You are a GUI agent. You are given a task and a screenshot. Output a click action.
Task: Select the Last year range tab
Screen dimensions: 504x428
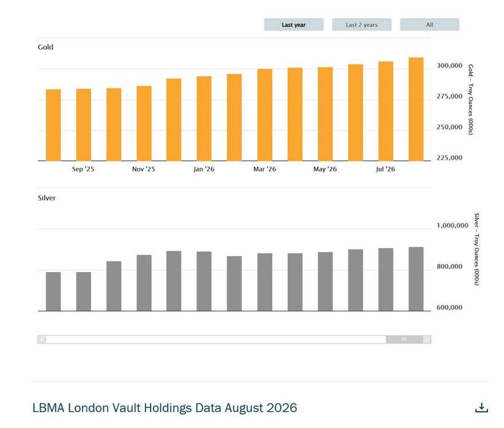(294, 25)
